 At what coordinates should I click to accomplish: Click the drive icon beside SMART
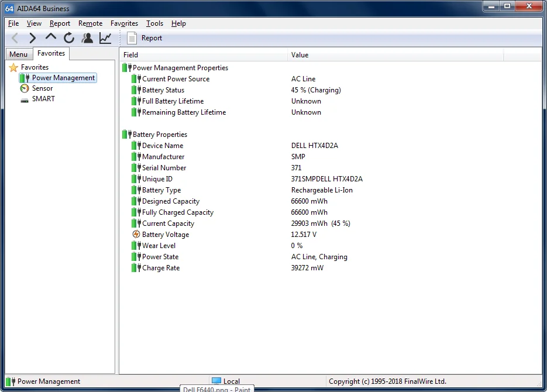pyautogui.click(x=25, y=101)
